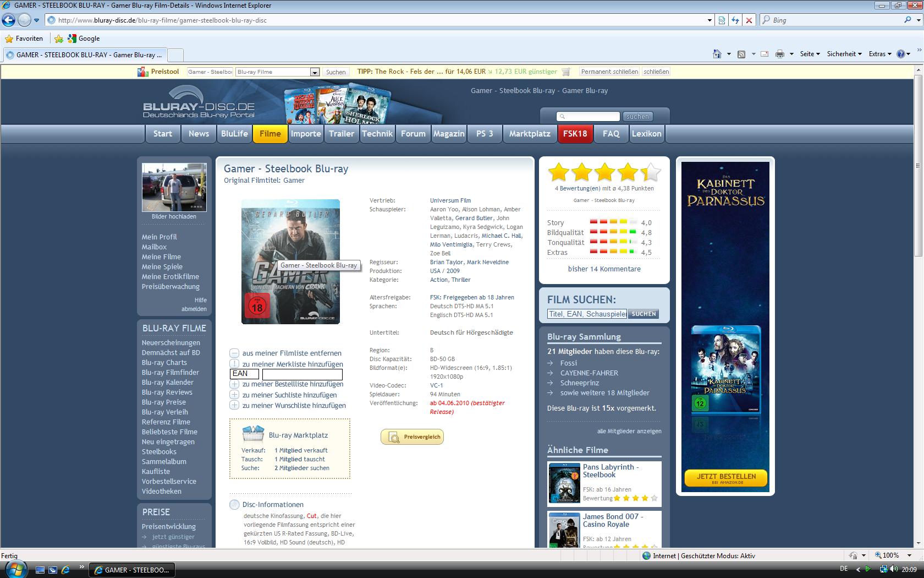924x578 pixels.
Task: Open the bisher 14 Kommentare link
Action: (x=604, y=269)
